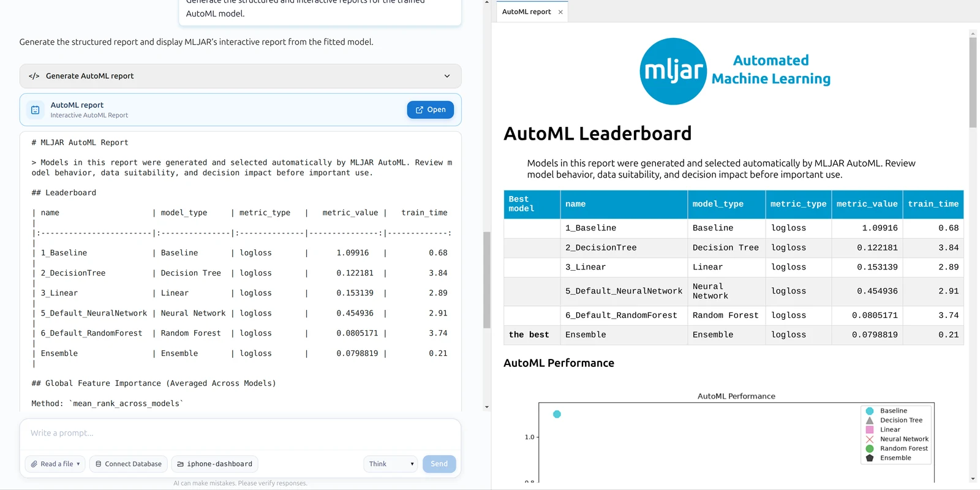
Task: Select the iphone-dashboard folder button
Action: click(214, 464)
